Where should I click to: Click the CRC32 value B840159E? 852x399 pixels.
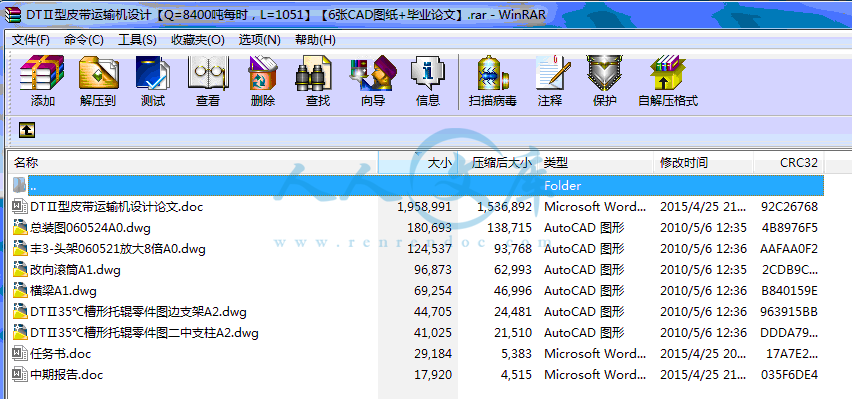pos(789,291)
